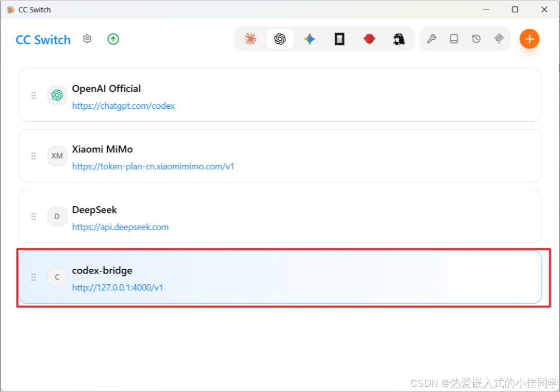Click the C avatar of codex-bridge
The image size is (560, 392).
pos(57,277)
